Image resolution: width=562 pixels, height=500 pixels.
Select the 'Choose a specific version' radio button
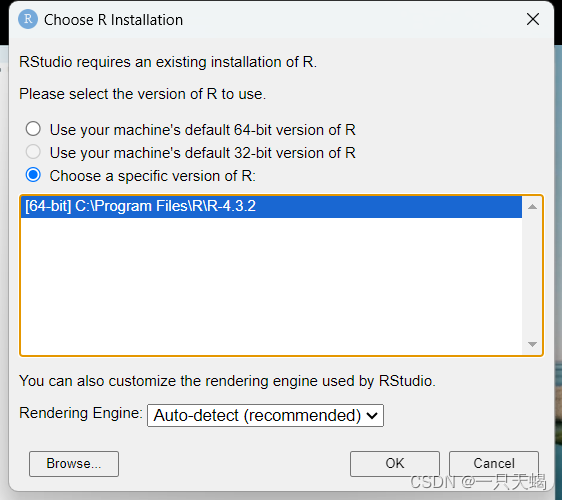click(33, 175)
